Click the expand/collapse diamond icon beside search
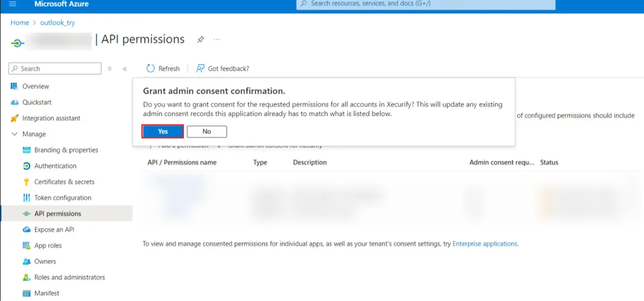Screen dimensions: 644x301 click(x=109, y=68)
